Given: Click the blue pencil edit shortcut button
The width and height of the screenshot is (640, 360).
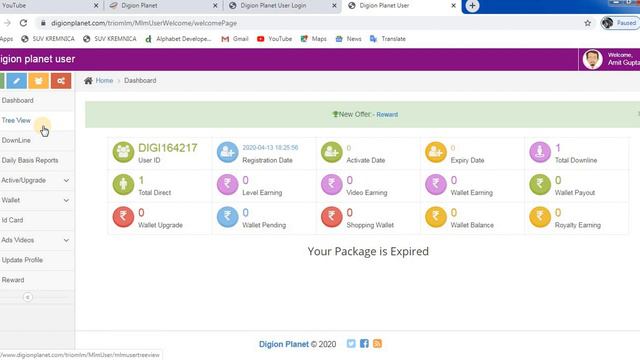Looking at the screenshot, I should pyautogui.click(x=16, y=81).
